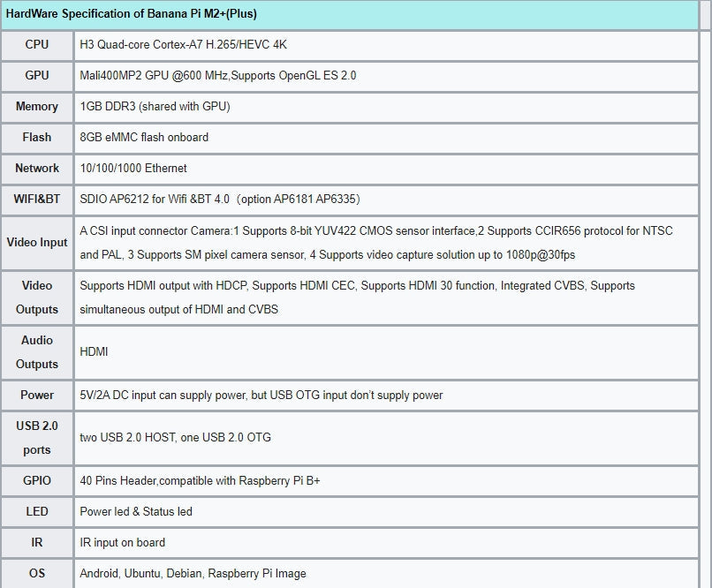This screenshot has height=588, width=712.
Task: Select the WIFI&BT row label
Action: tap(37, 199)
